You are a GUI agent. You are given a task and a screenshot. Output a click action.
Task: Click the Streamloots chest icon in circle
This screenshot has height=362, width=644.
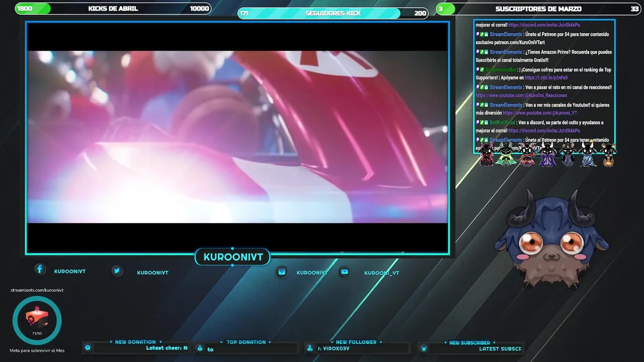pyautogui.click(x=37, y=318)
